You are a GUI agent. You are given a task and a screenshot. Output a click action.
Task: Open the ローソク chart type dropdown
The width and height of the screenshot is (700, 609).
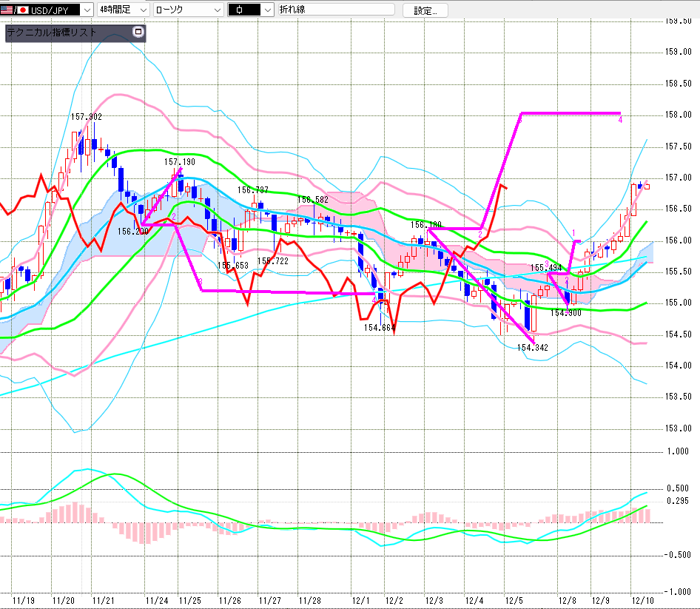[216, 10]
